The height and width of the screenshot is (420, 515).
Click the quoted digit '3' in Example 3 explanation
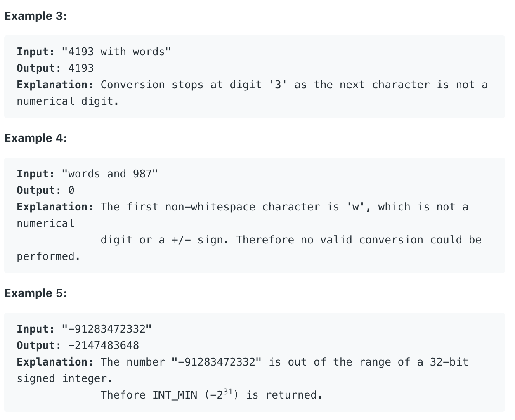tap(278, 85)
